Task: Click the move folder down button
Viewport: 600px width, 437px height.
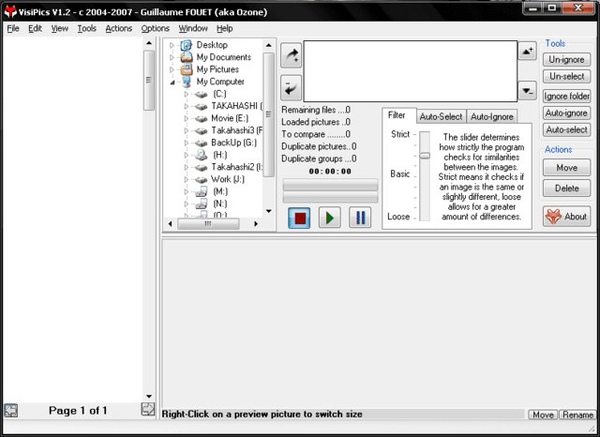Action: (x=527, y=91)
